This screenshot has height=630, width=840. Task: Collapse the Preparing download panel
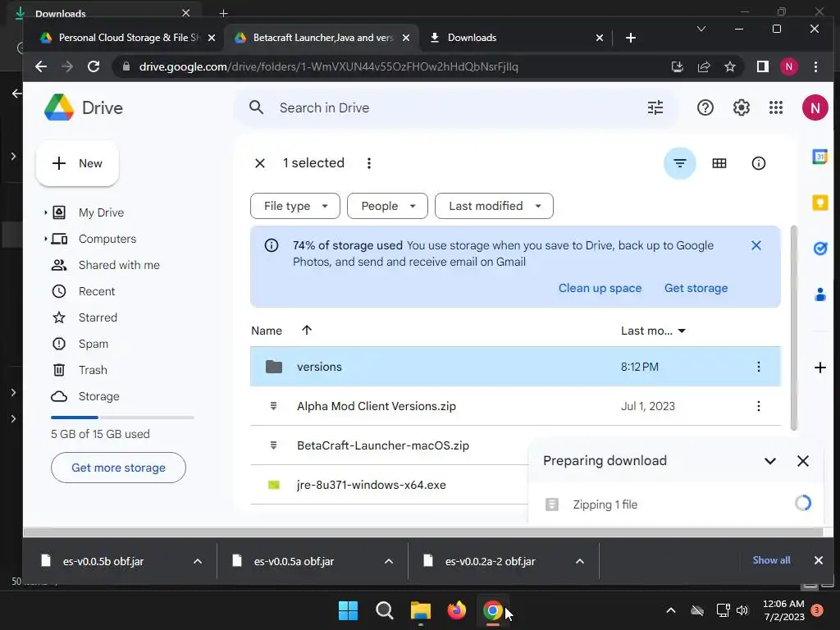pyautogui.click(x=769, y=461)
